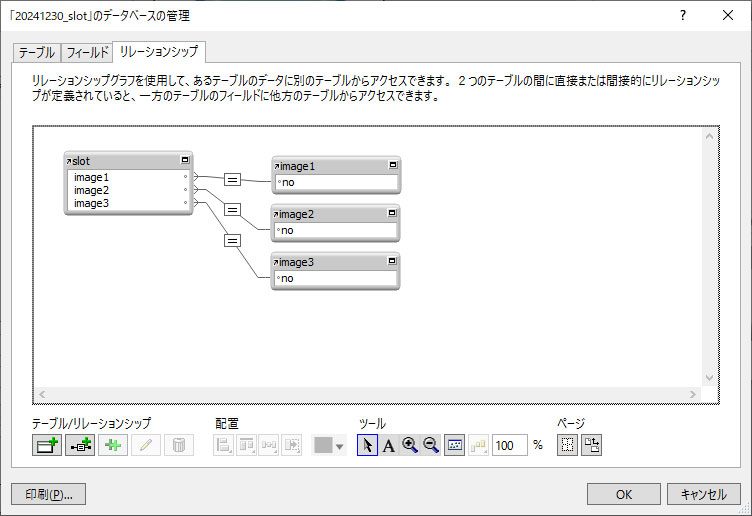752x516 pixels.
Task: Choose the zoom in magnifier tool
Action: pyautogui.click(x=410, y=445)
